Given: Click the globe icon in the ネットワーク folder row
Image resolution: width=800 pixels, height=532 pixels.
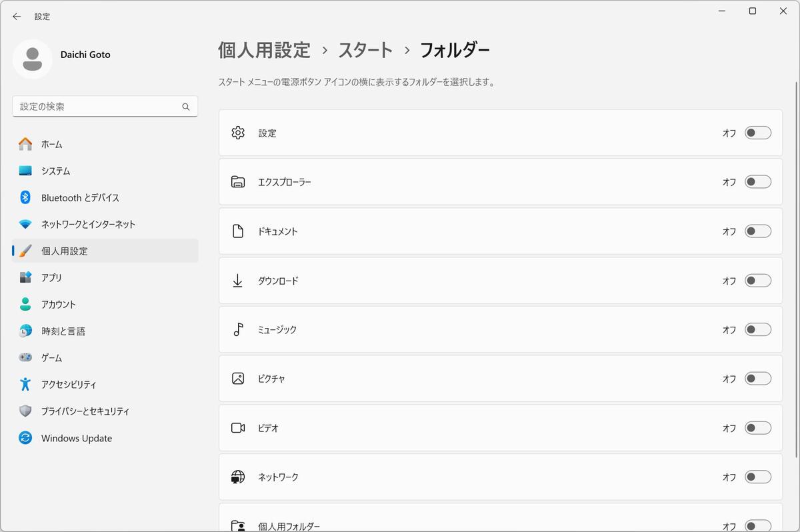Looking at the screenshot, I should tap(238, 477).
